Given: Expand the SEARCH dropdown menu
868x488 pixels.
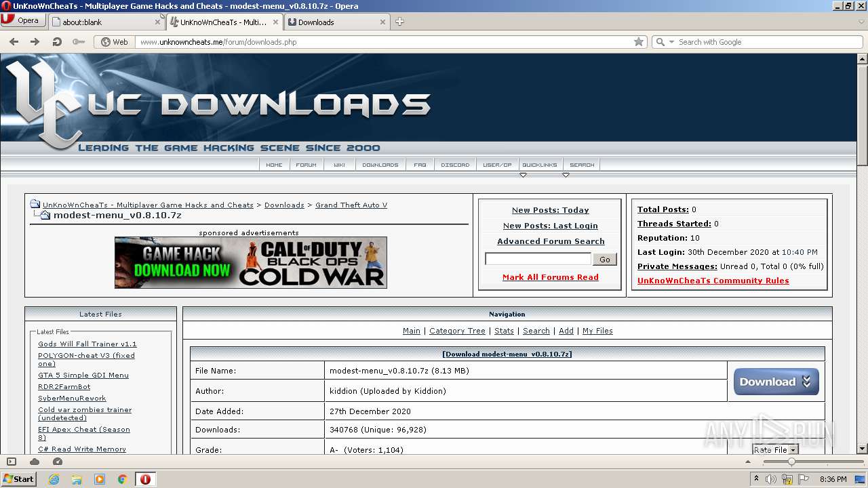Looking at the screenshot, I should tap(582, 165).
